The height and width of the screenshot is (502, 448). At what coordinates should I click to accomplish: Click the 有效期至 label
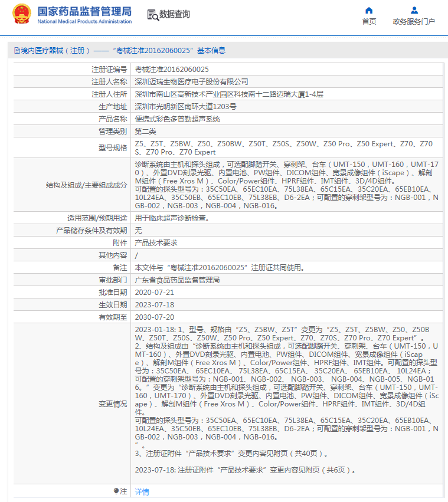113,317
